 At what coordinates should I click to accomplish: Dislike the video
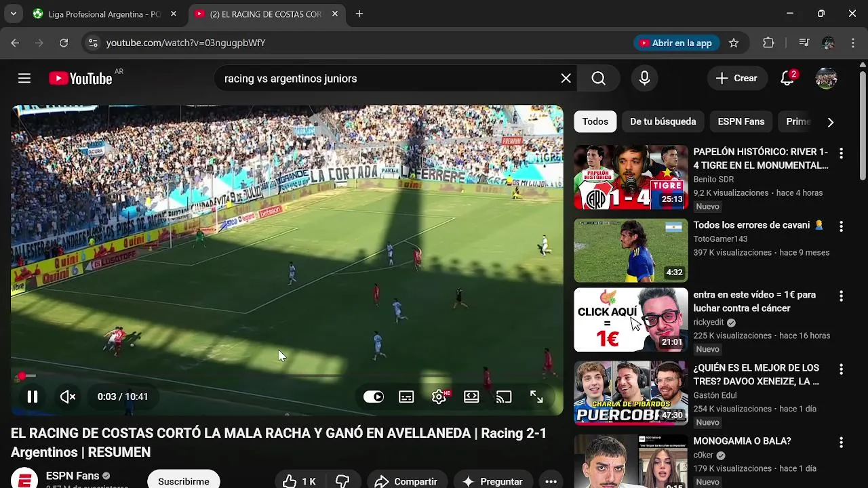[342, 482]
